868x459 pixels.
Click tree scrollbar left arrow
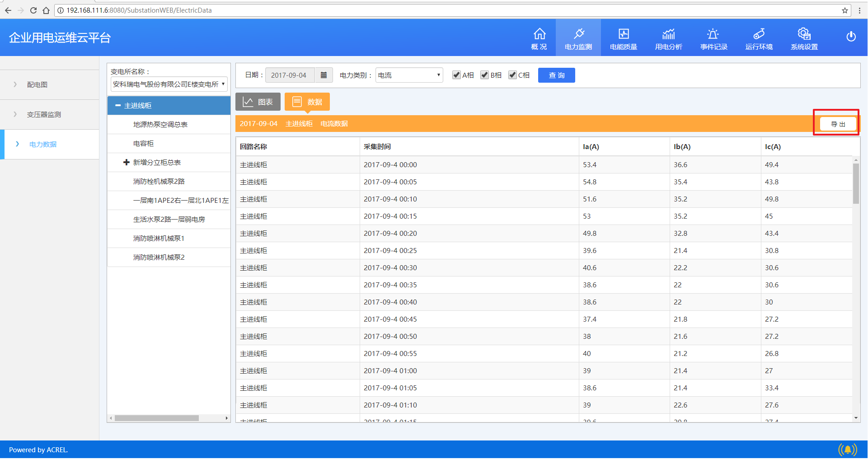point(111,418)
